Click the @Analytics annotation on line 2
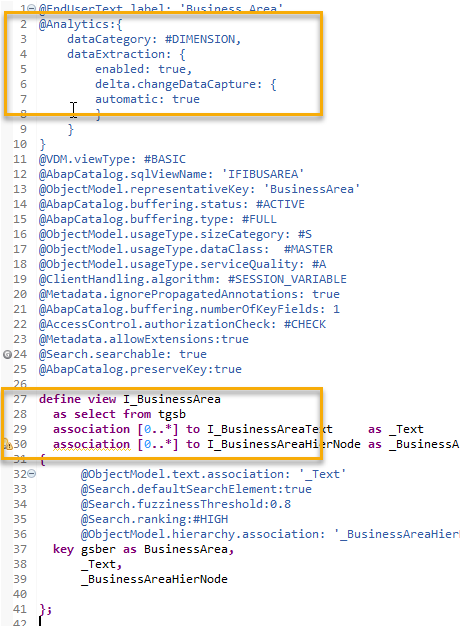Image resolution: width=460 pixels, height=626 pixels. 73,25
